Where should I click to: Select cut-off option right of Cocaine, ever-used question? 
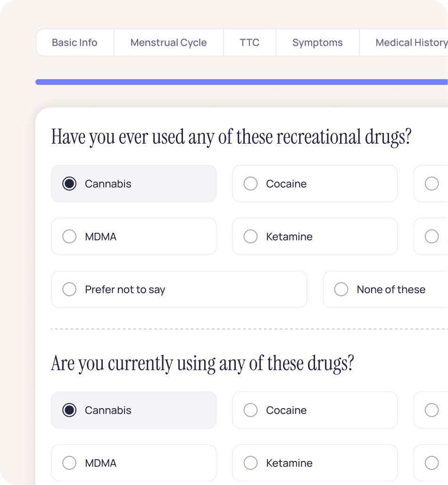point(431,184)
